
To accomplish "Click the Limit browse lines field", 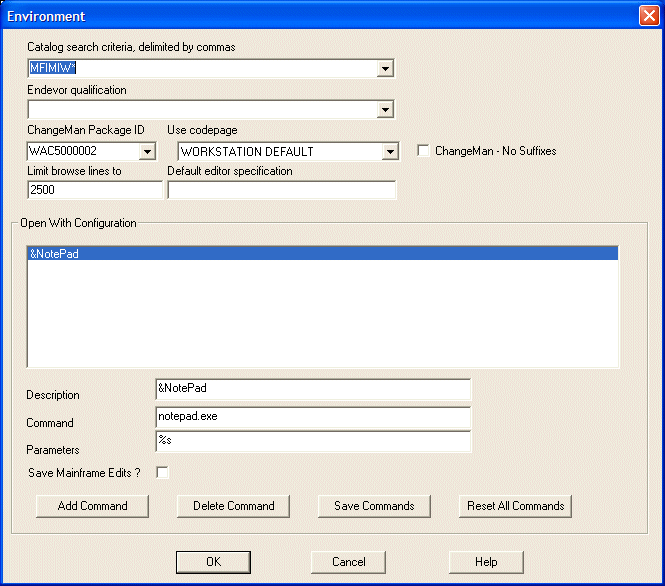I will pyautogui.click(x=94, y=190).
